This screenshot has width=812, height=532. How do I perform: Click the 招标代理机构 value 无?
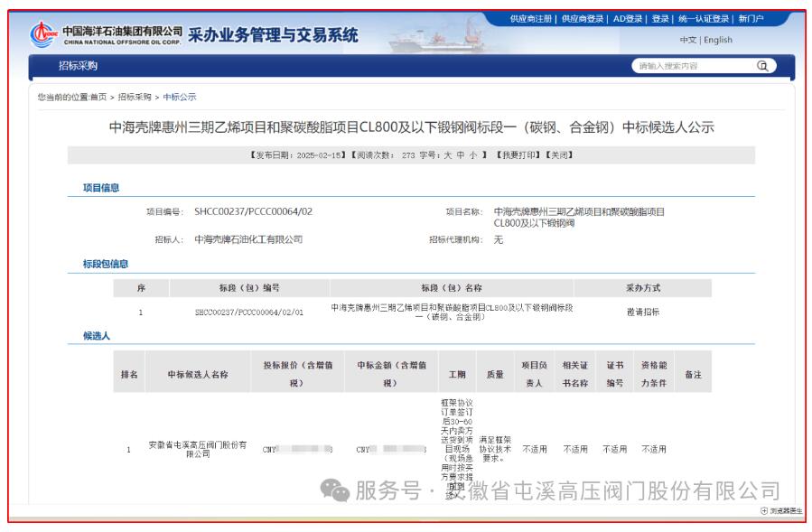[499, 239]
